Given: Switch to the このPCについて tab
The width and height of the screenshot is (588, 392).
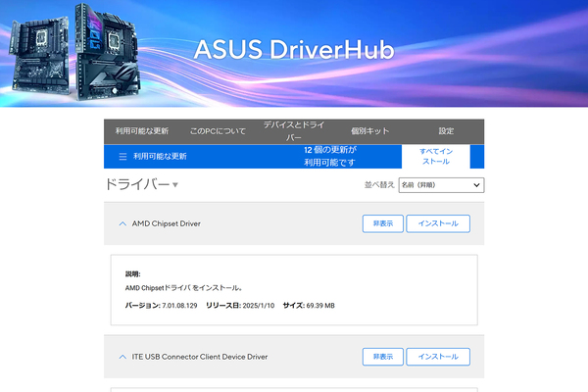Looking at the screenshot, I should pos(218,131).
